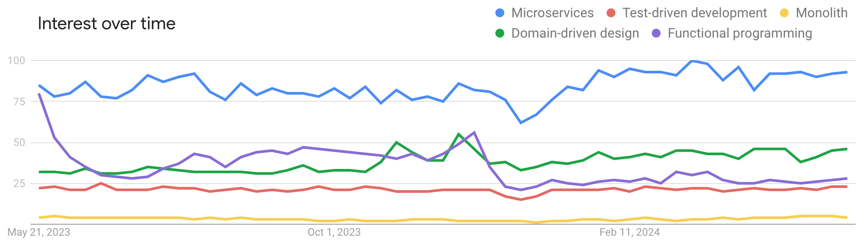Click the 50 value on y-axis

tap(19, 142)
